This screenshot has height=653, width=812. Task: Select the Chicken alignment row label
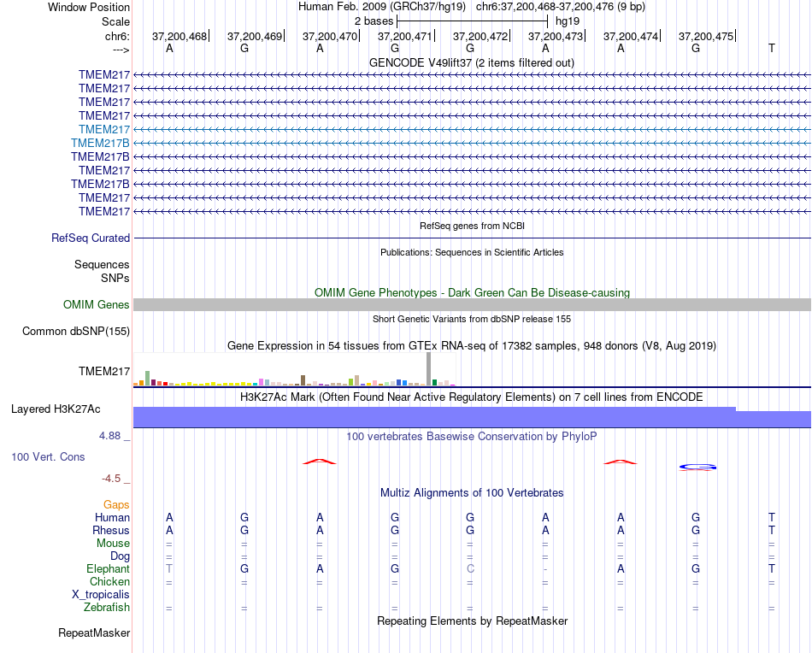[x=109, y=581]
